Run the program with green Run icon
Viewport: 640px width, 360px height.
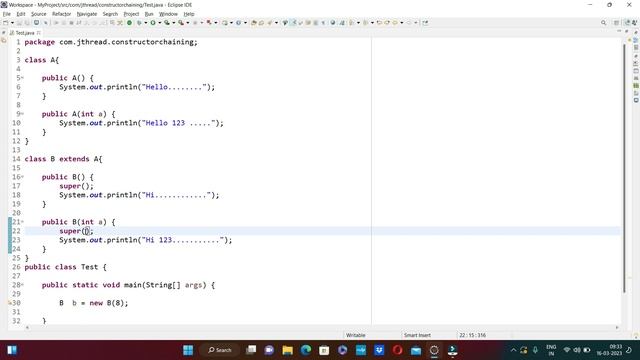click(153, 23)
